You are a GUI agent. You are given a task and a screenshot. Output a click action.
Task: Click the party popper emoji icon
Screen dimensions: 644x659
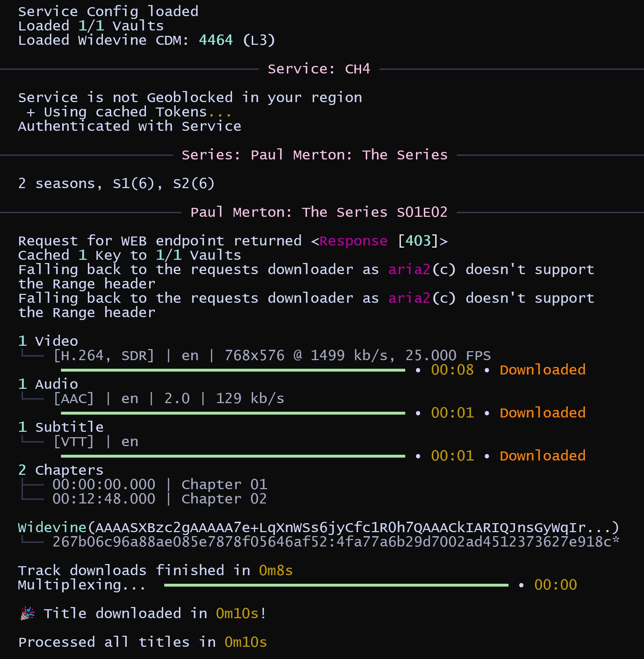tap(28, 613)
